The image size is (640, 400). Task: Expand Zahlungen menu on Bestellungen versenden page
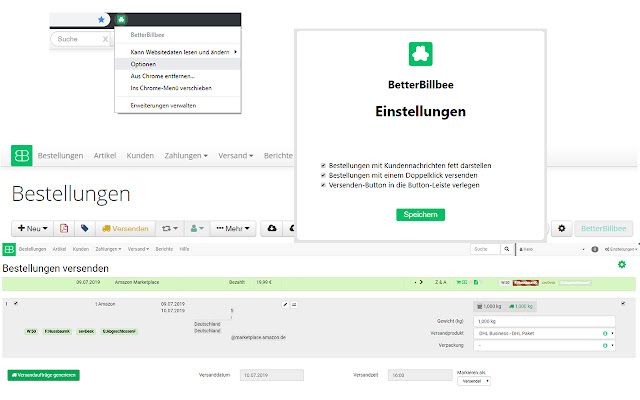click(x=108, y=249)
